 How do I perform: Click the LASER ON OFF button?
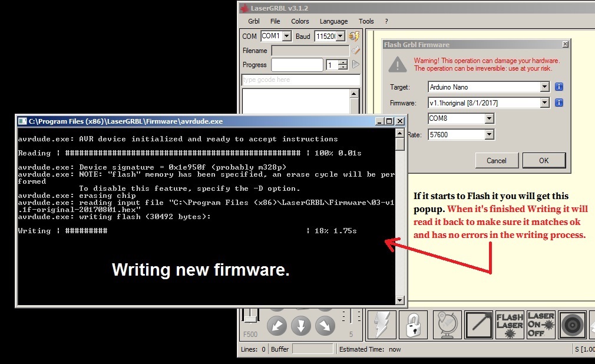point(541,325)
